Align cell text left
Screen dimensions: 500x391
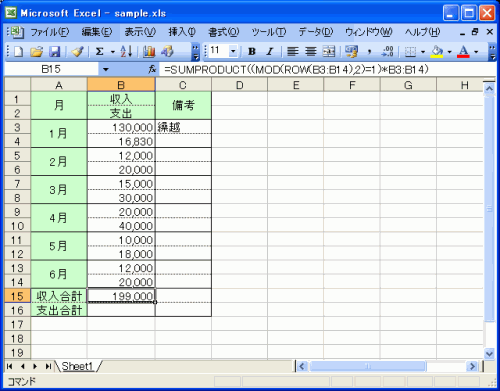click(x=293, y=52)
